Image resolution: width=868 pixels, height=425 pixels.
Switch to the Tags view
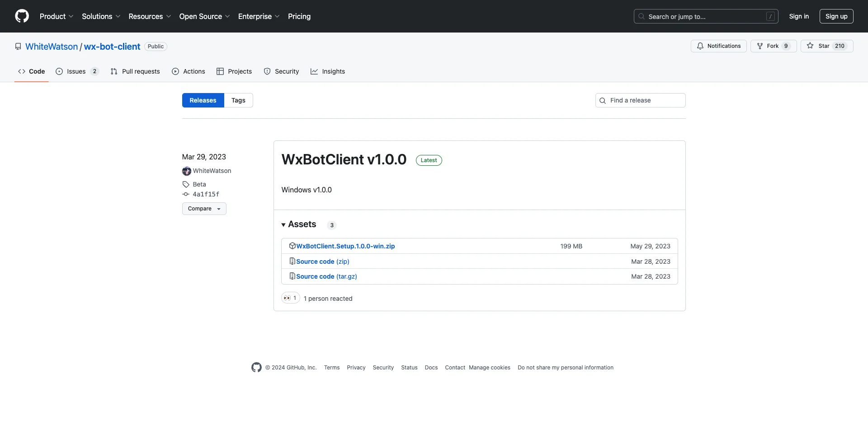238,100
